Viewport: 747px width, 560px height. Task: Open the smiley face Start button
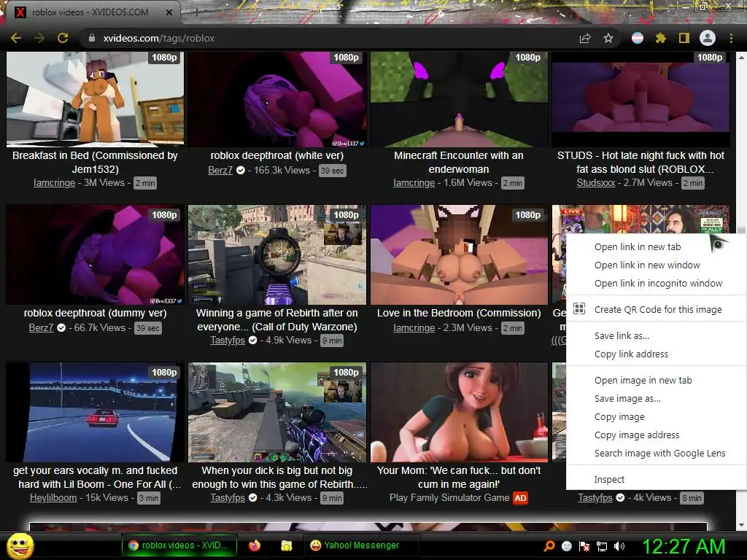pyautogui.click(x=20, y=545)
